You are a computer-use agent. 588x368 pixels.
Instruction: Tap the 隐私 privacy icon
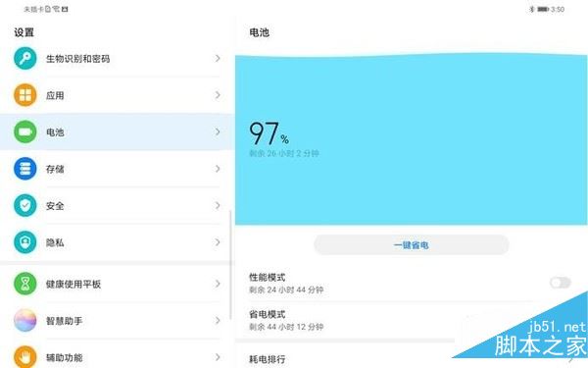pos(25,242)
